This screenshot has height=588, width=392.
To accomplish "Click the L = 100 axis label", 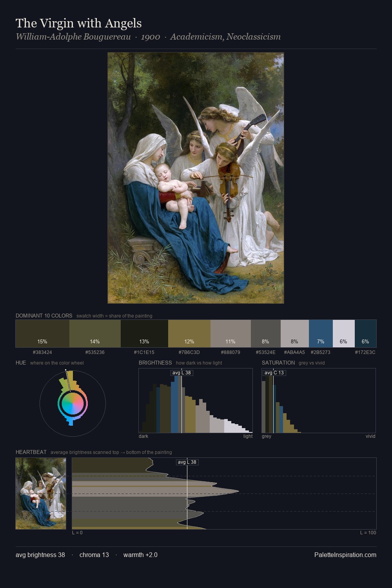I will pos(368,533).
